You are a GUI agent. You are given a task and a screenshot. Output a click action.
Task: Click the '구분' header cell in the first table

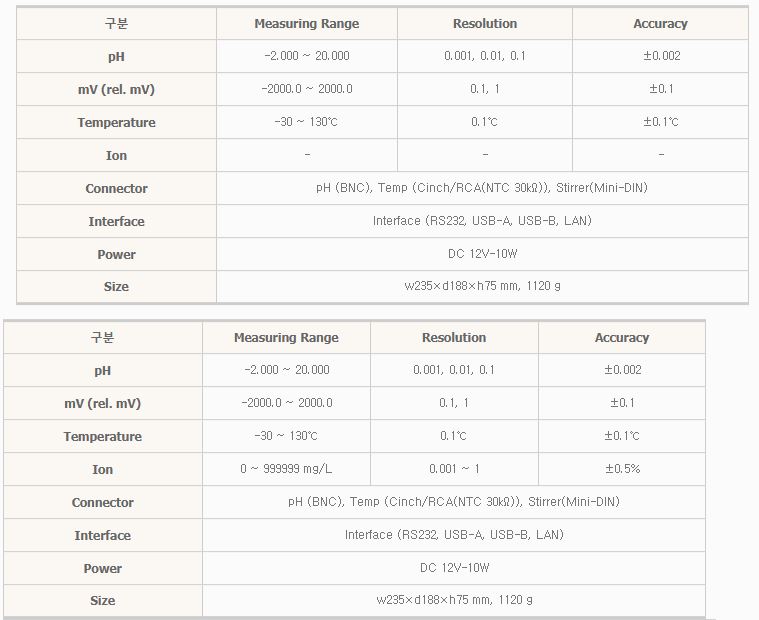[x=116, y=23]
